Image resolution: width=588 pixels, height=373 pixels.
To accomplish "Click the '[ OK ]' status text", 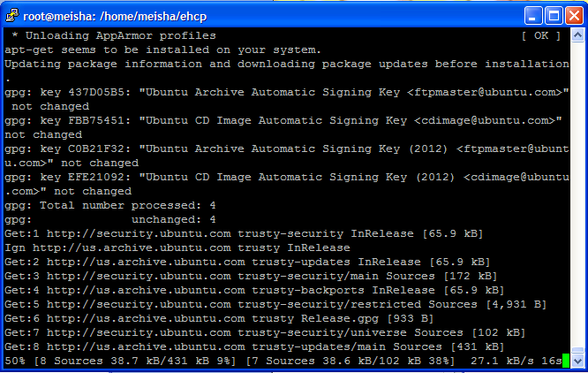I will [541, 36].
